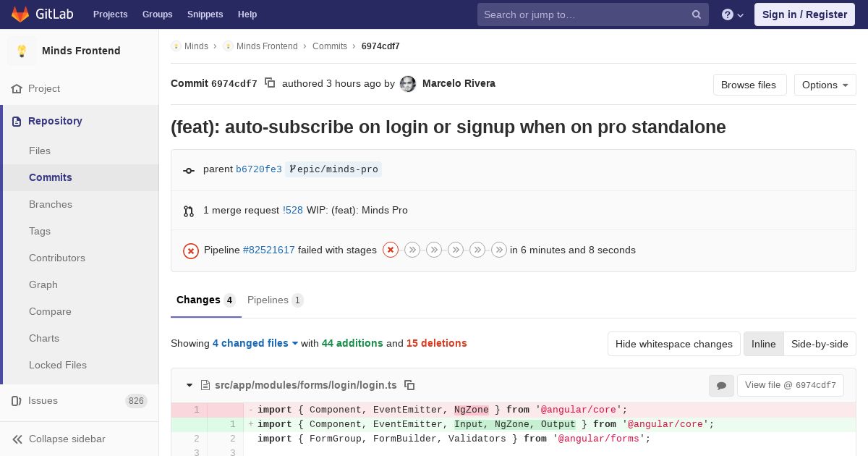Click the first failed stage icon
868x456 pixels.
point(391,250)
